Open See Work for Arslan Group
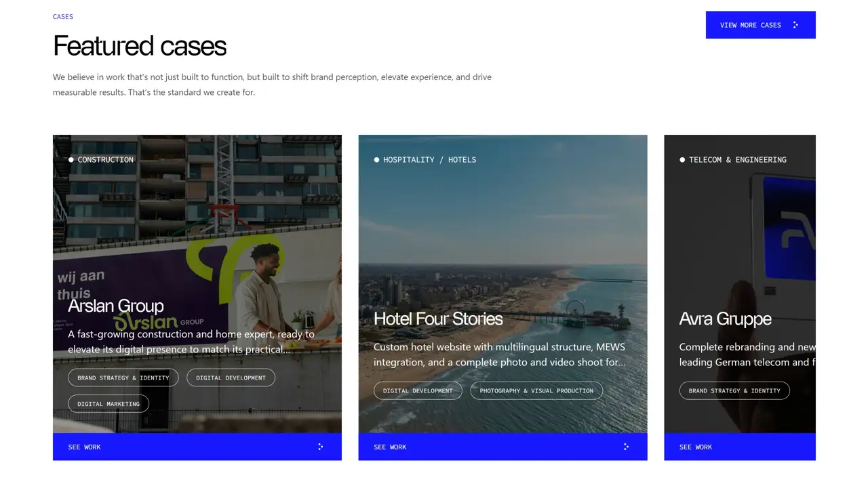The width and height of the screenshot is (868, 488). coord(197,447)
